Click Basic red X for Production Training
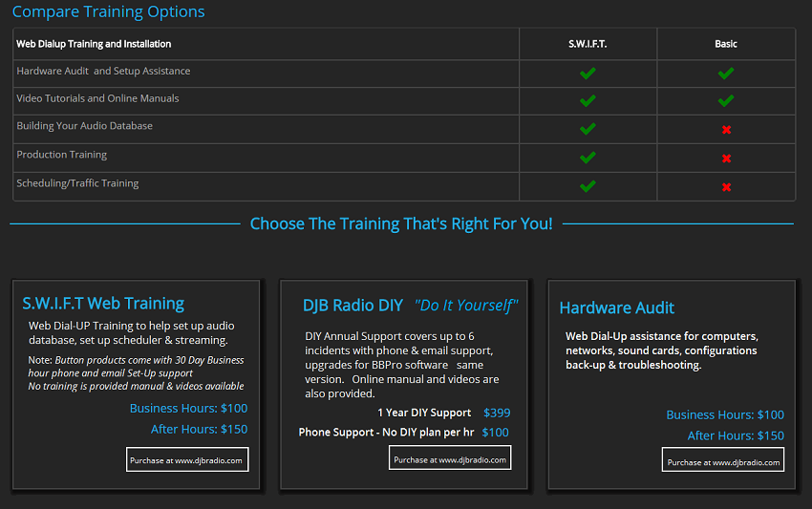The height and width of the screenshot is (509, 812). (726, 159)
